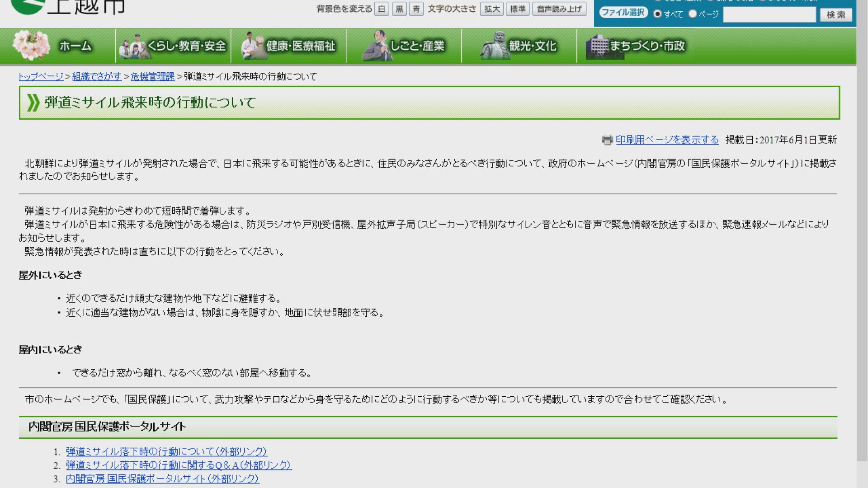Open まちづくり・市政 building icon menu
The image size is (868, 488).
[x=598, y=46]
